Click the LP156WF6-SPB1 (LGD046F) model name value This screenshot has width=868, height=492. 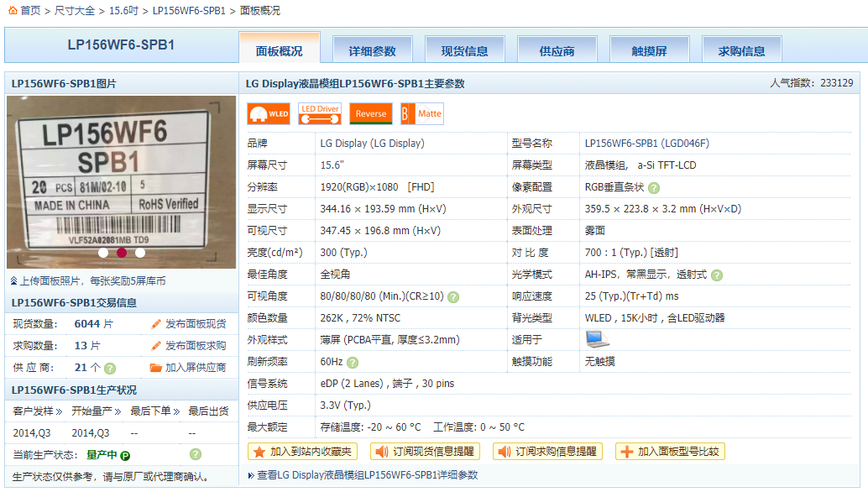646,144
